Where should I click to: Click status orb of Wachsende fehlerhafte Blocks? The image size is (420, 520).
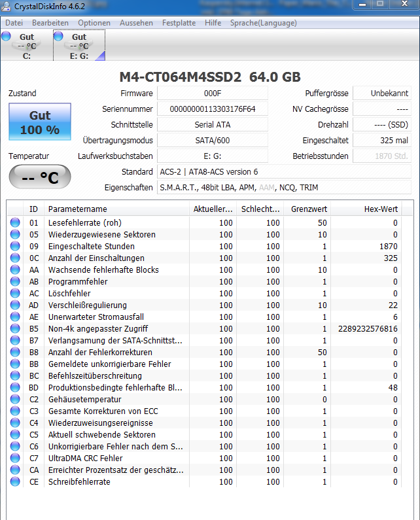click(15, 269)
